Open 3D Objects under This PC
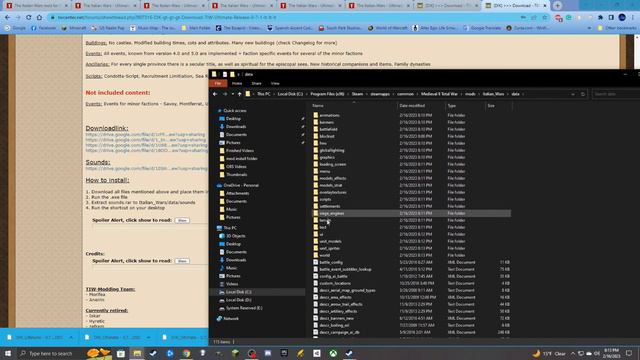The width and height of the screenshot is (640, 360). point(236,236)
